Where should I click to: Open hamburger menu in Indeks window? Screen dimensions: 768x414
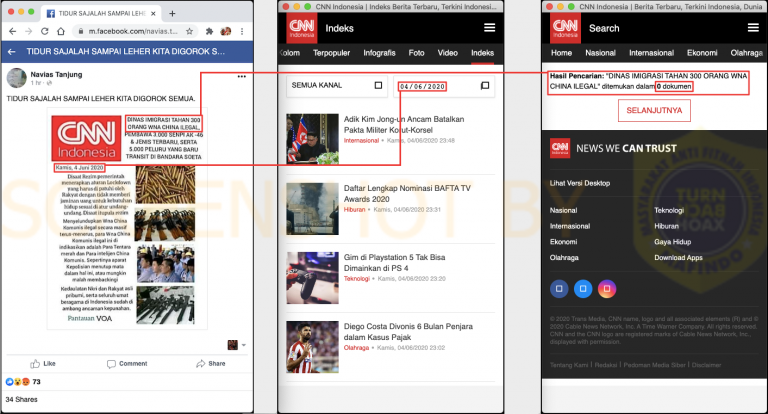489,28
